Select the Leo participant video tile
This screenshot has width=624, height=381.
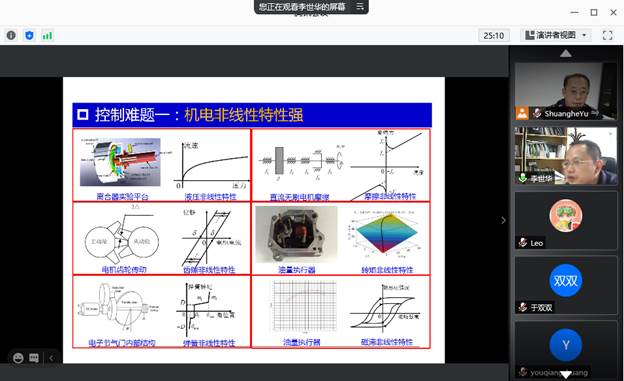[x=566, y=220]
